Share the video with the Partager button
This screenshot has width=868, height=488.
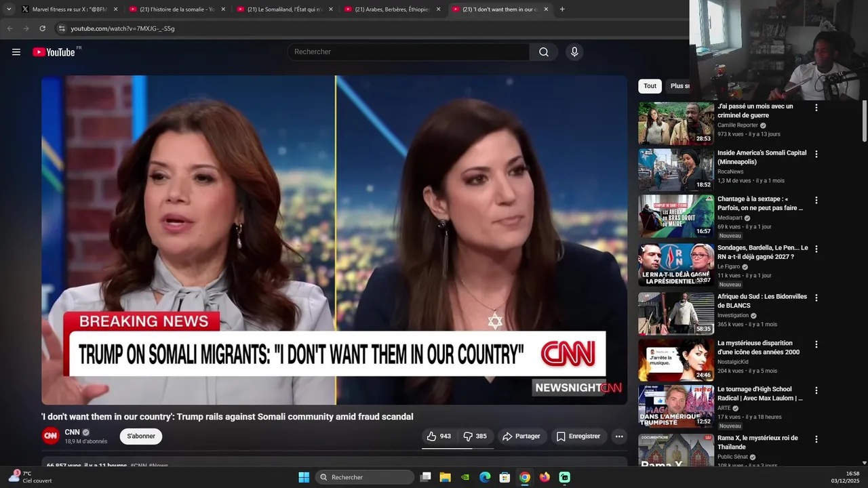click(521, 436)
